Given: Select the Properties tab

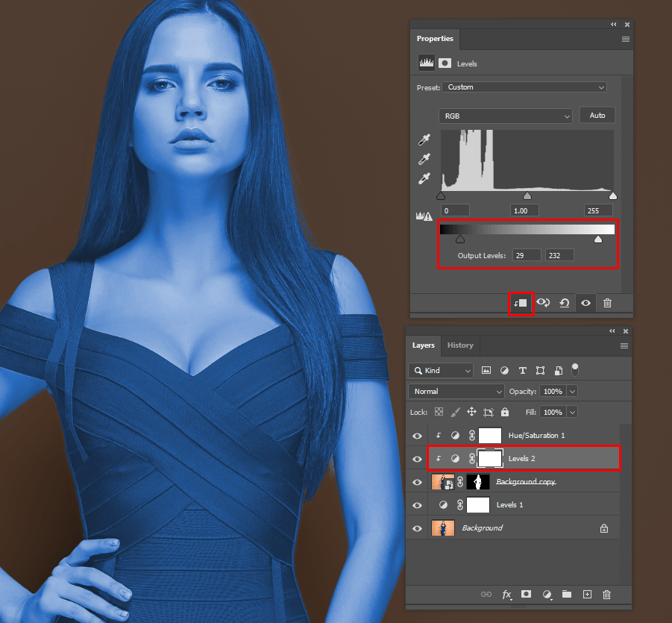Looking at the screenshot, I should pos(435,39).
